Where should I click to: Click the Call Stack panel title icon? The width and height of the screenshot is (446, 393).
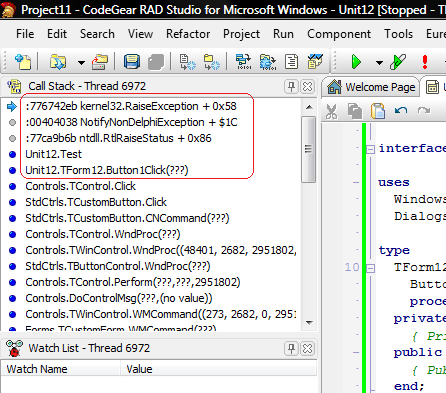[14, 86]
